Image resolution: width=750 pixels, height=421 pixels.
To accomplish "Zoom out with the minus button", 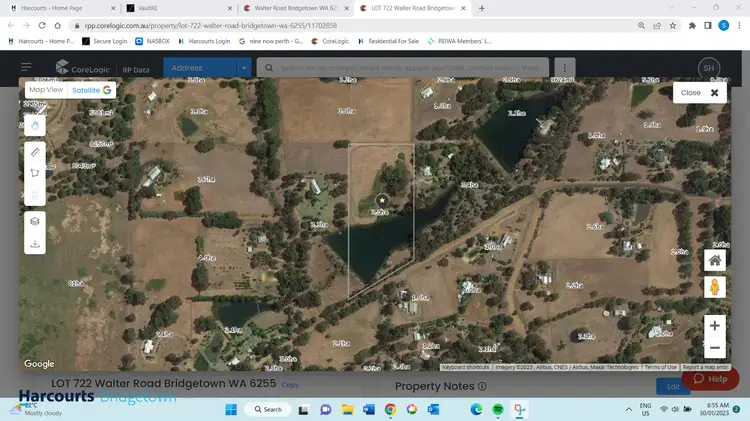I will click(x=715, y=348).
